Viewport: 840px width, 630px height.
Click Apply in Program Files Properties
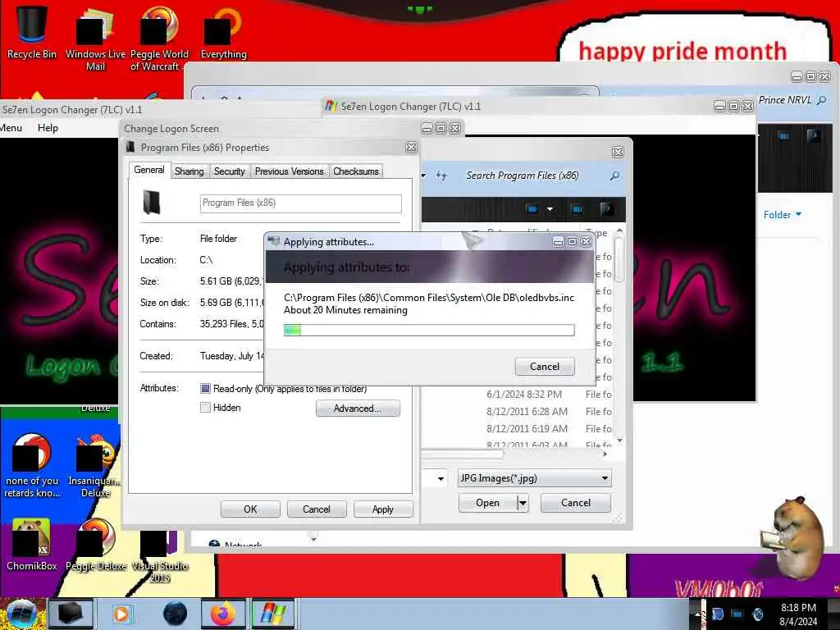click(x=382, y=509)
